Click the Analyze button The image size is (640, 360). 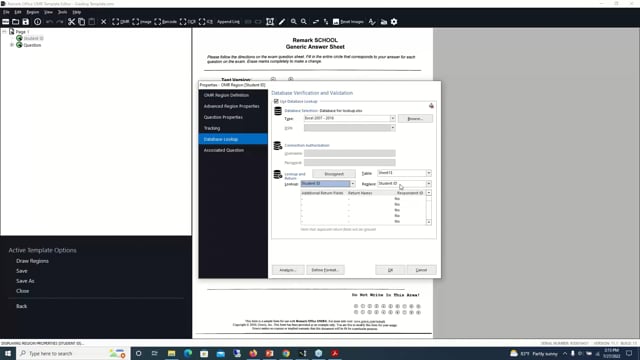coord(288,270)
